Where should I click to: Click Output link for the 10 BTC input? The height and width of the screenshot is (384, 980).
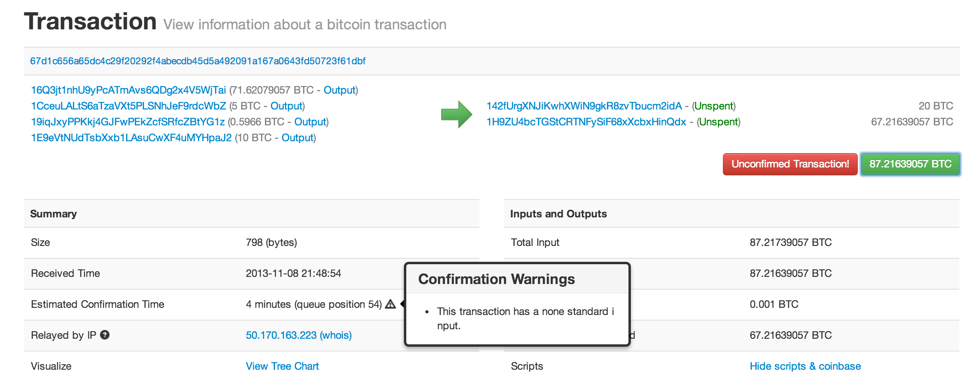297,138
